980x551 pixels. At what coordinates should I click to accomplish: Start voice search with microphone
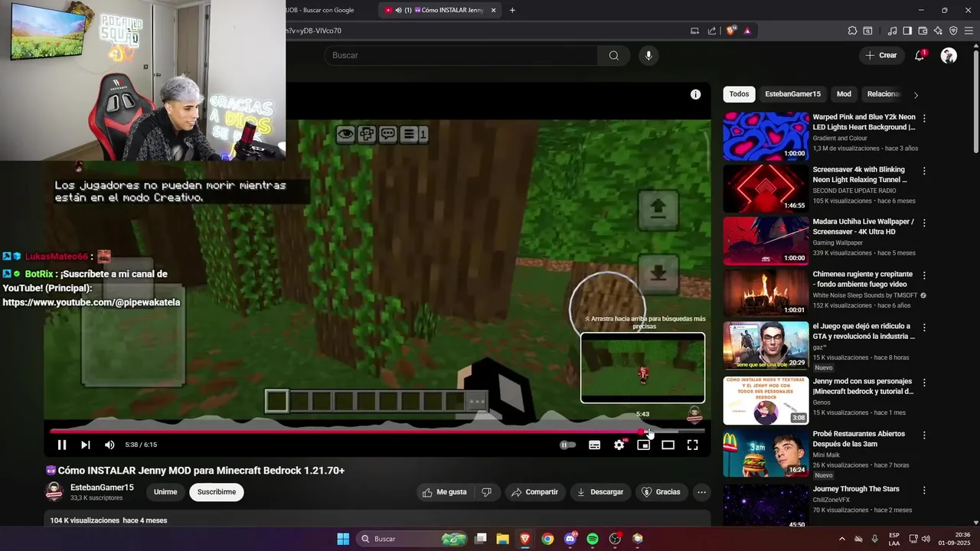click(648, 55)
